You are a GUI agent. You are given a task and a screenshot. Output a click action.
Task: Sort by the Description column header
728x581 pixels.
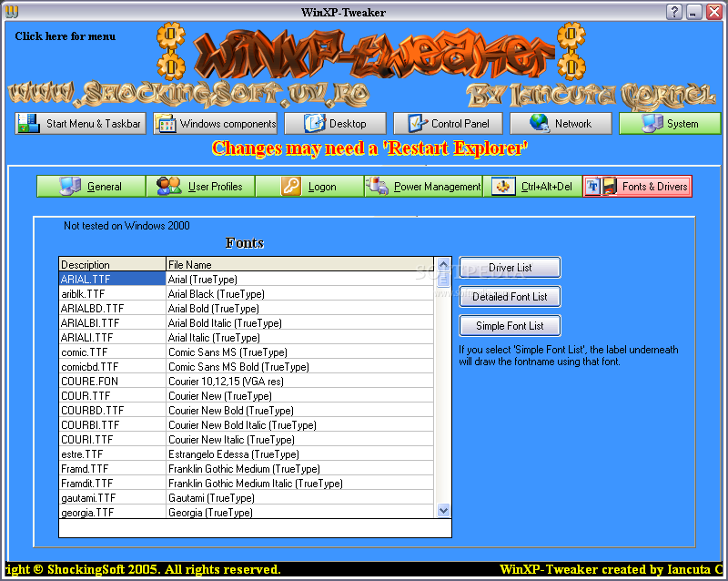click(112, 264)
